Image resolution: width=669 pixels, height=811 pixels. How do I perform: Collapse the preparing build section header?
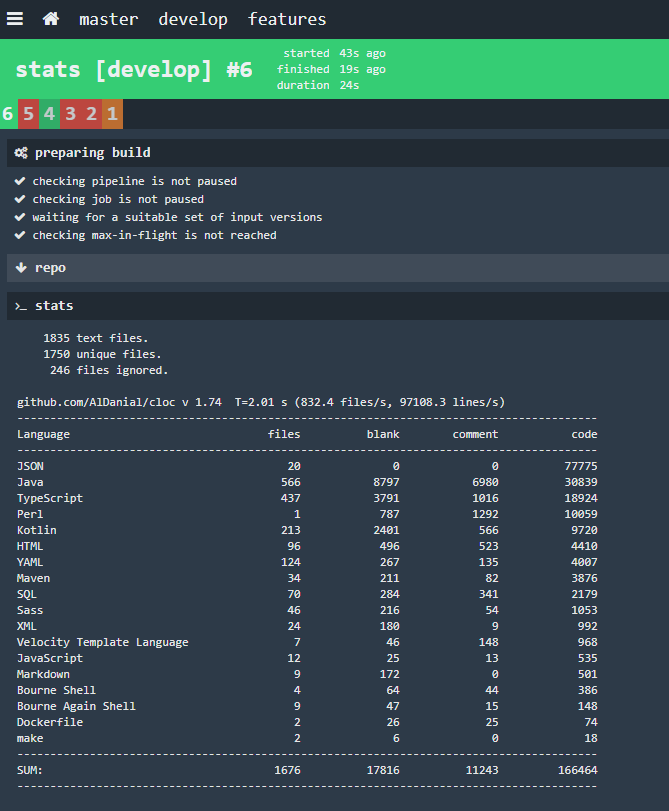pos(338,153)
